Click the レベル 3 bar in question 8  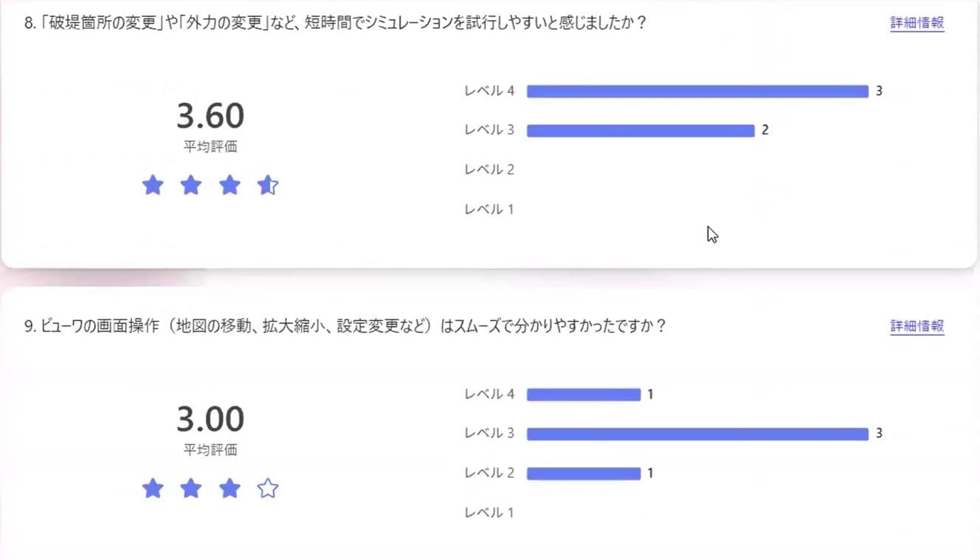(x=640, y=131)
